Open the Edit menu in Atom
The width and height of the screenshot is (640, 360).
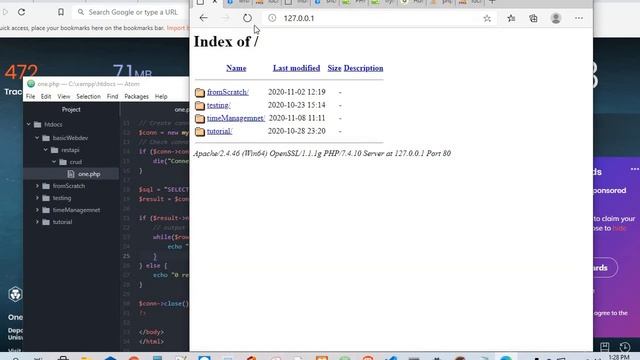46,96
